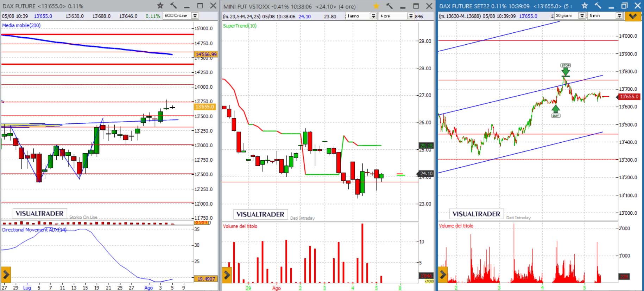Click the orange chevron-down button in SET22 window
Screen dimensions: 644x291
pyautogui.click(x=633, y=16)
